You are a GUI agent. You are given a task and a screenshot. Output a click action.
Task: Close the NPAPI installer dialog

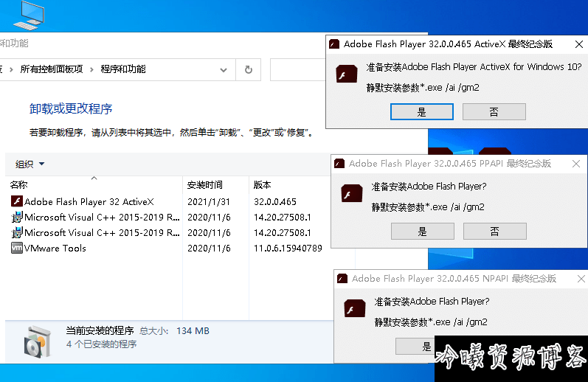(581, 279)
